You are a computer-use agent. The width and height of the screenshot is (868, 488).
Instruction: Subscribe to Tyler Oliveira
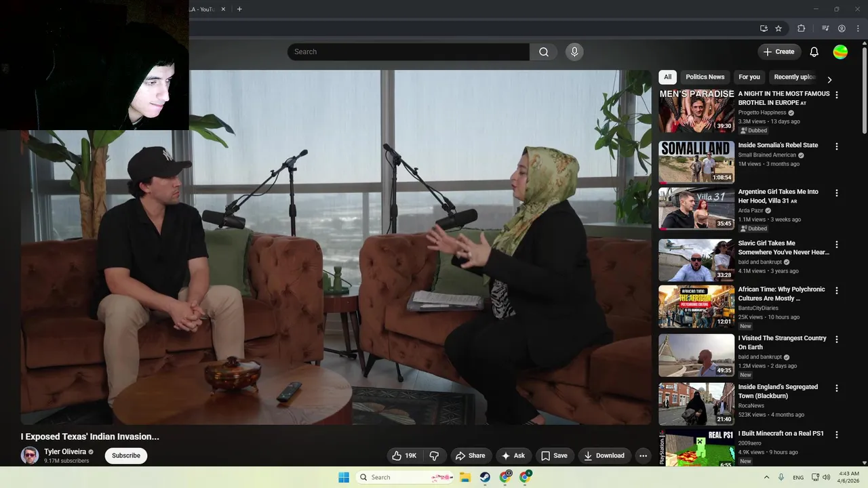(x=126, y=455)
